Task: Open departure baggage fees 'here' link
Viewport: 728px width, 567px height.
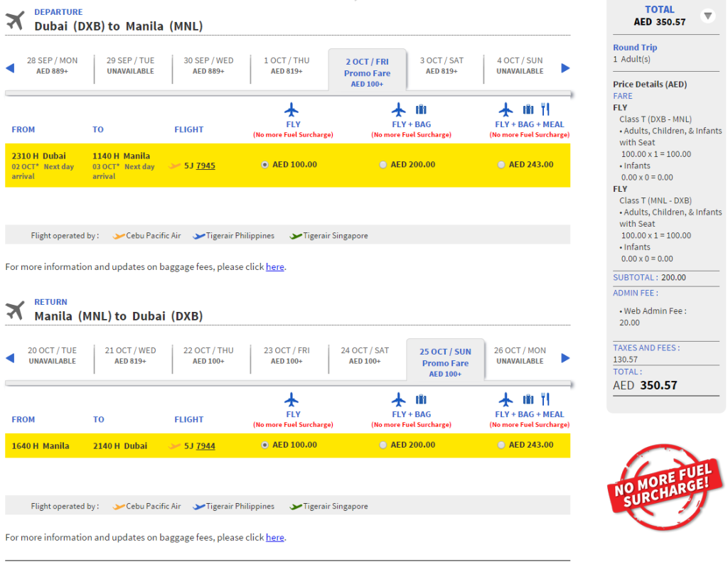Action: click(275, 266)
